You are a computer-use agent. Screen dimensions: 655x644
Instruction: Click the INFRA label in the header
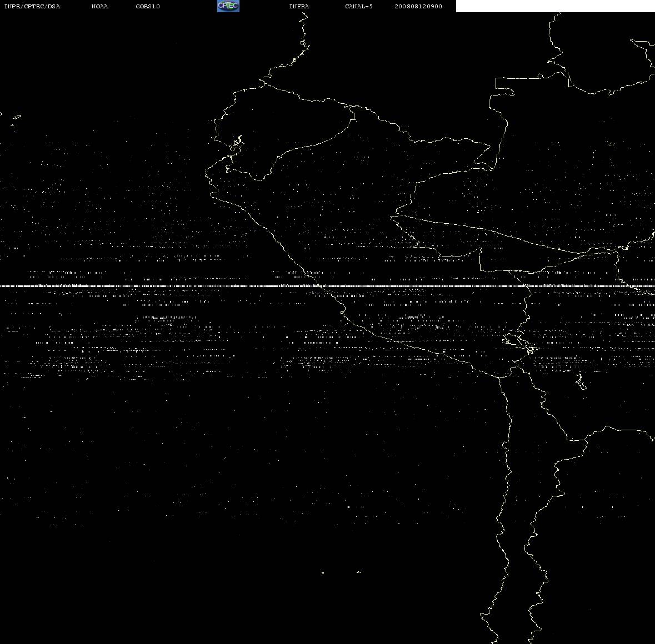pos(299,6)
